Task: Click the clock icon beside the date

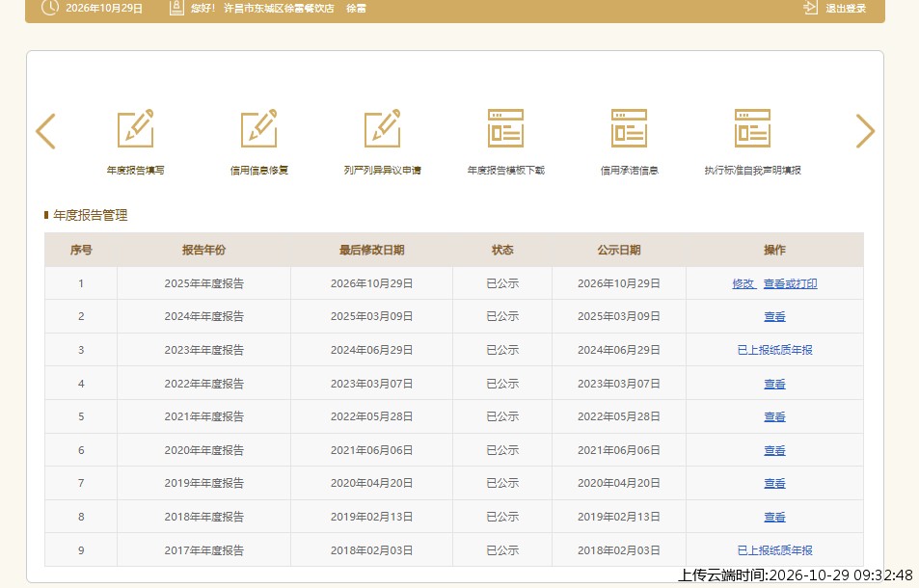Action: pyautogui.click(x=50, y=8)
